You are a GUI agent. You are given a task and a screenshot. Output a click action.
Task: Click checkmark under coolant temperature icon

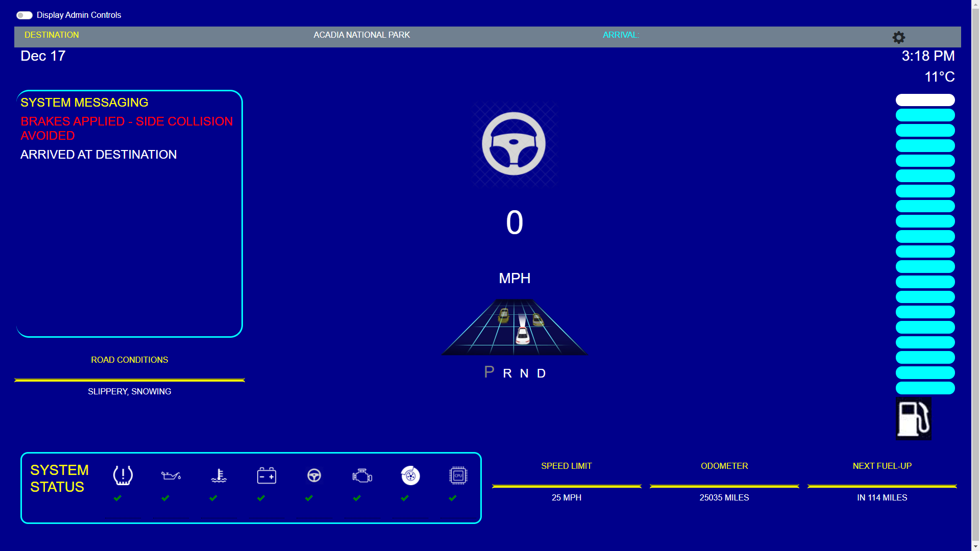point(213,498)
